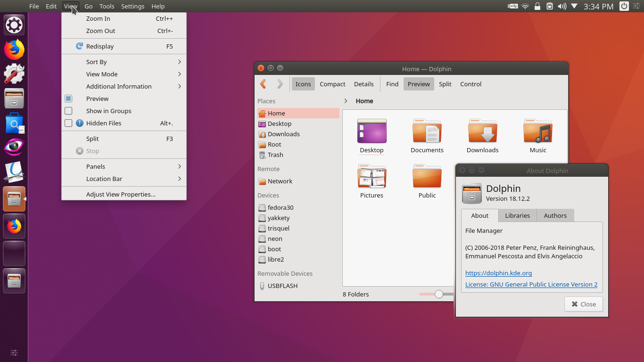Expand the Panels submenu
The width and height of the screenshot is (644, 362).
tap(124, 166)
